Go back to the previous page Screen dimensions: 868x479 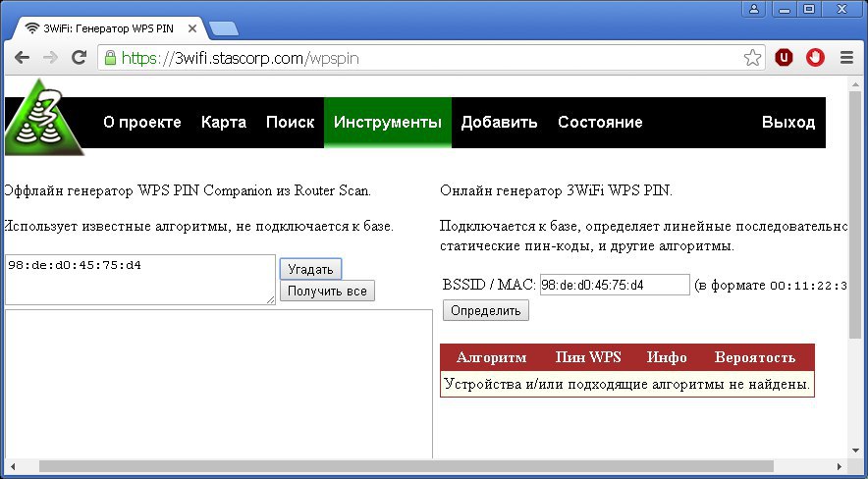click(x=22, y=57)
